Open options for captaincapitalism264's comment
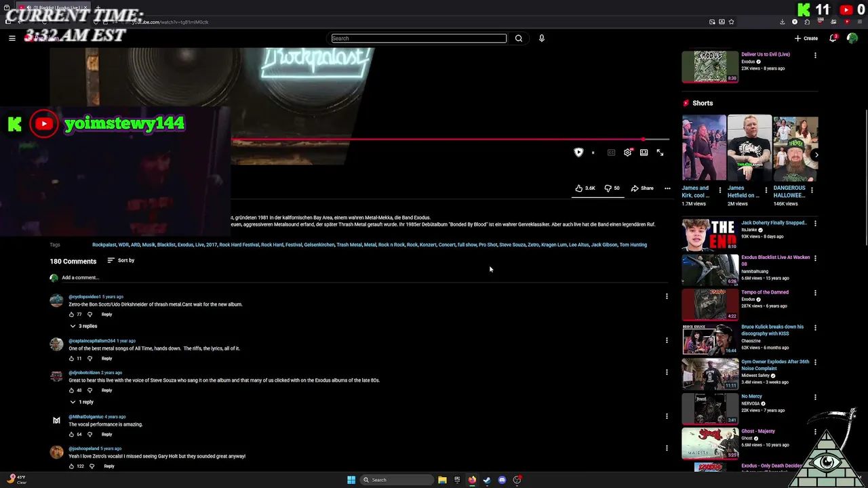The height and width of the screenshot is (488, 868). tap(667, 340)
